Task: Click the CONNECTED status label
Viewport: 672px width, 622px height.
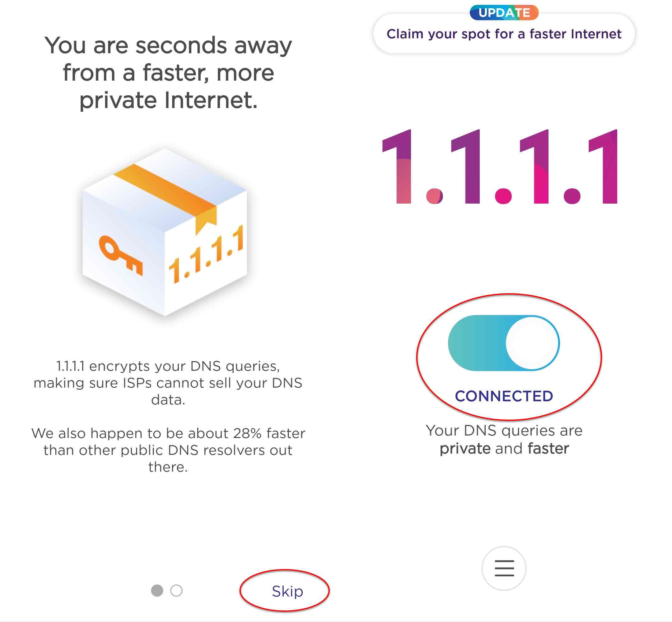Action: coord(504,396)
